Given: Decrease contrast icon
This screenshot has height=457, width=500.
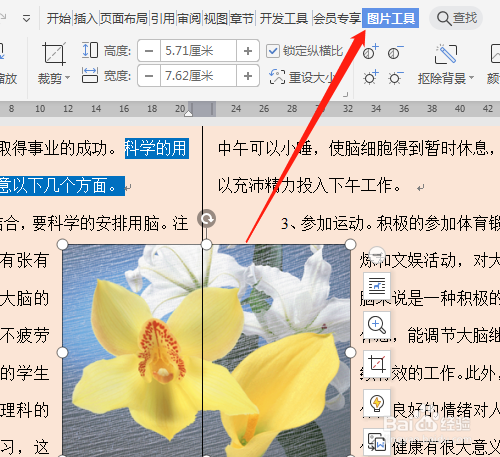Looking at the screenshot, I should (395, 52).
